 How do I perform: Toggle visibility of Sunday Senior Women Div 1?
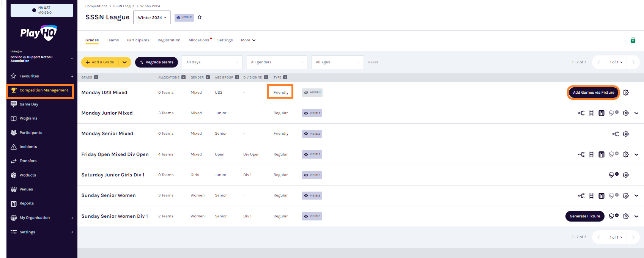coord(312,216)
